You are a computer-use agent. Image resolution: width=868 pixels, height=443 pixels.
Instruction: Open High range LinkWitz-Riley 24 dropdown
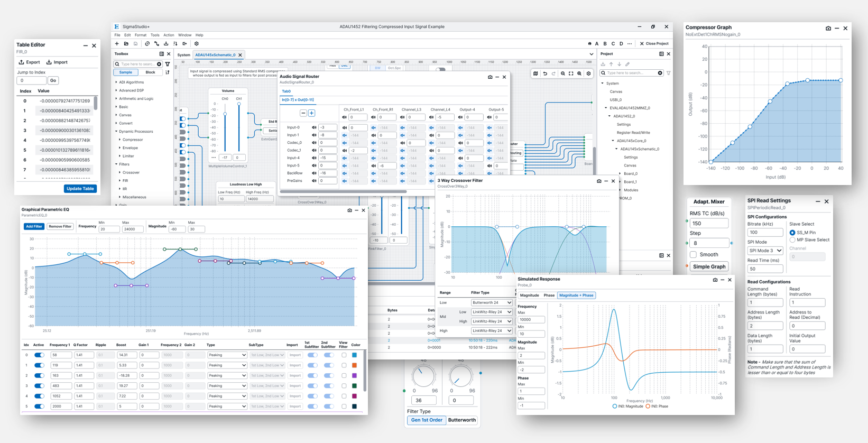tap(492, 331)
